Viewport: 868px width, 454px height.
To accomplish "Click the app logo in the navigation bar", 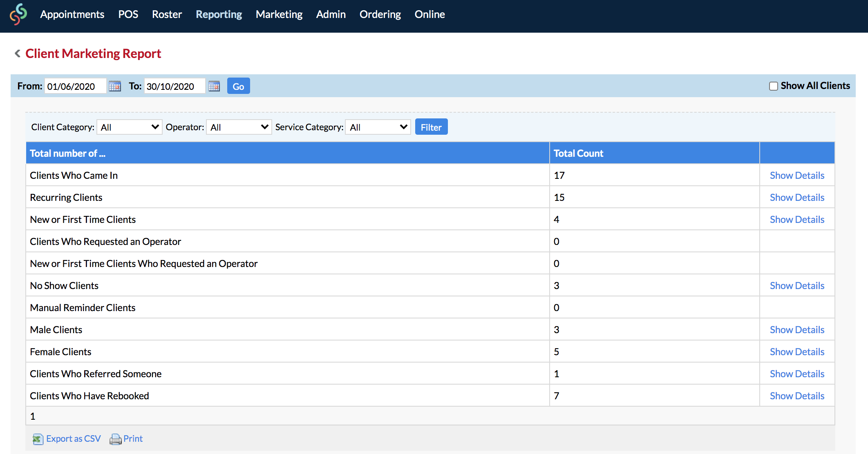I will click(18, 14).
